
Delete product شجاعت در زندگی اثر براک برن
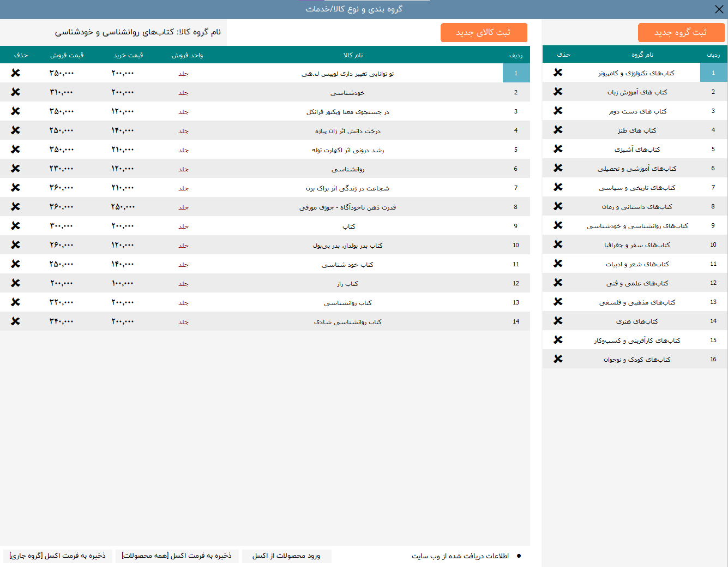[x=15, y=188]
